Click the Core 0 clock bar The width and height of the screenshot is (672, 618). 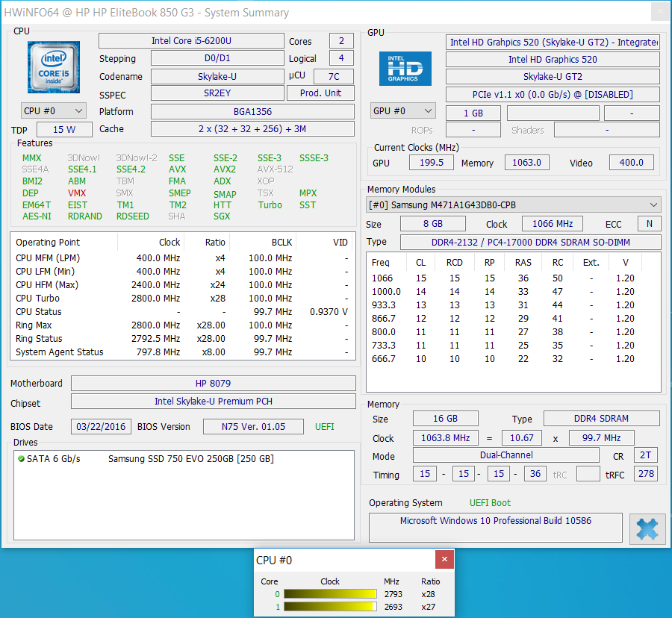click(x=330, y=594)
